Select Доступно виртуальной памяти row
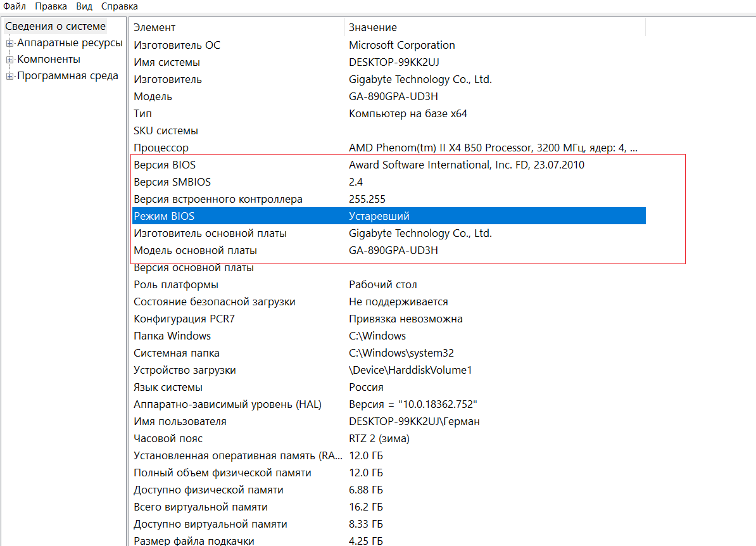The height and width of the screenshot is (546, 756). coord(389,524)
